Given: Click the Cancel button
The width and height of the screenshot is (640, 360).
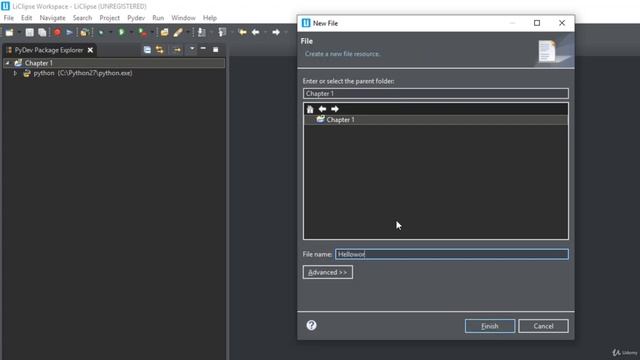Looking at the screenshot, I should coord(543,326).
